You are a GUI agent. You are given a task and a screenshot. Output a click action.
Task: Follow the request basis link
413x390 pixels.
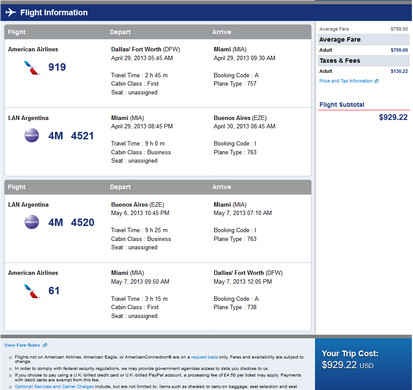pos(204,357)
